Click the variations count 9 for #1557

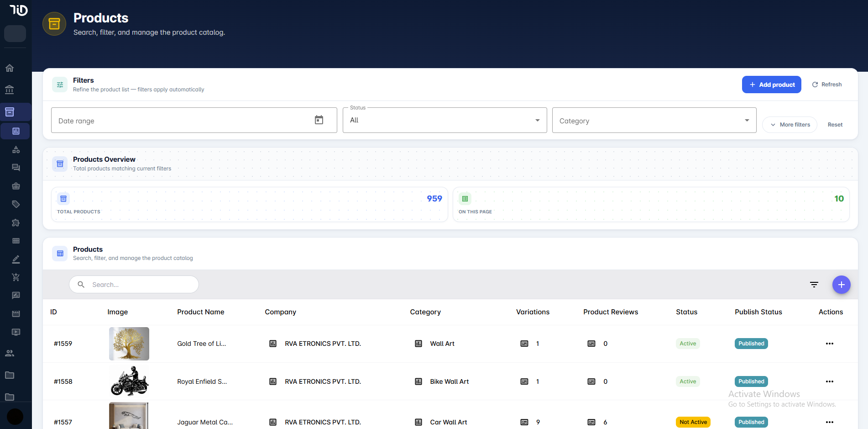pos(538,422)
